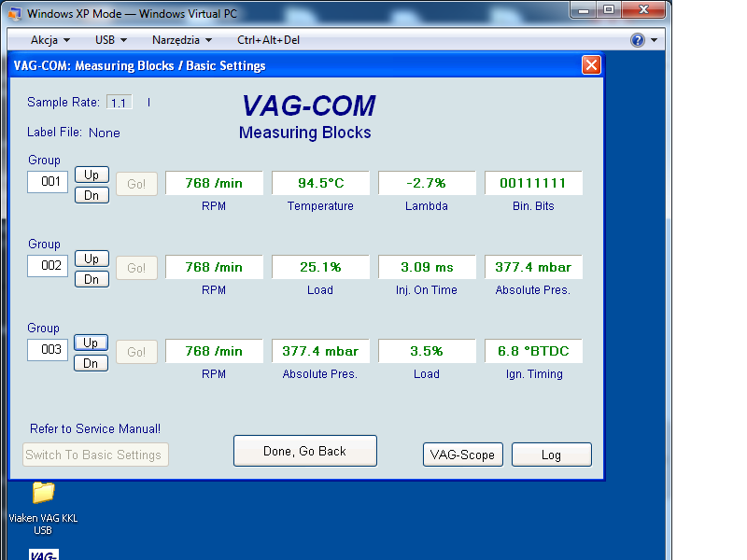Open VAG-Scope
This screenshot has height=560, width=747.
462,455
